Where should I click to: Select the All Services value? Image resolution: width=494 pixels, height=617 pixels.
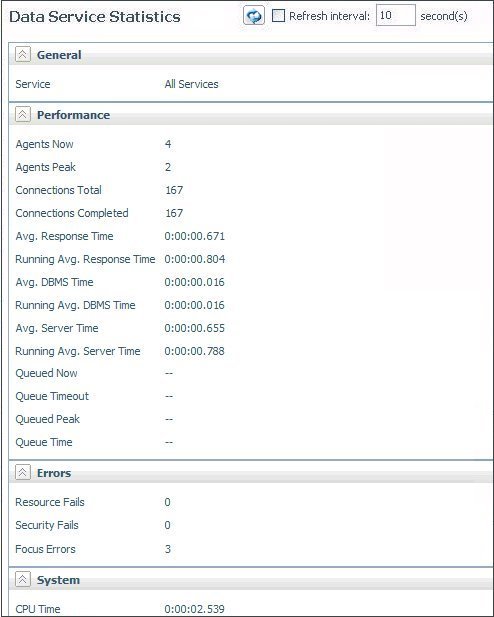coord(191,84)
